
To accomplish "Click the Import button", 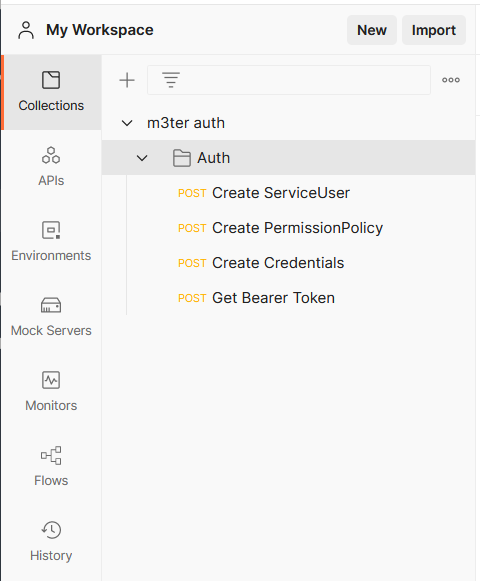I will point(434,30).
